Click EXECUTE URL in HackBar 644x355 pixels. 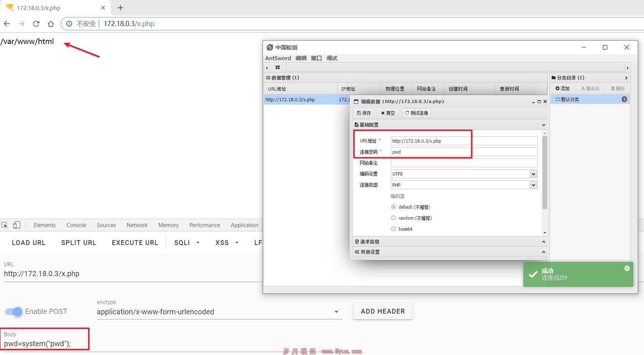point(135,243)
